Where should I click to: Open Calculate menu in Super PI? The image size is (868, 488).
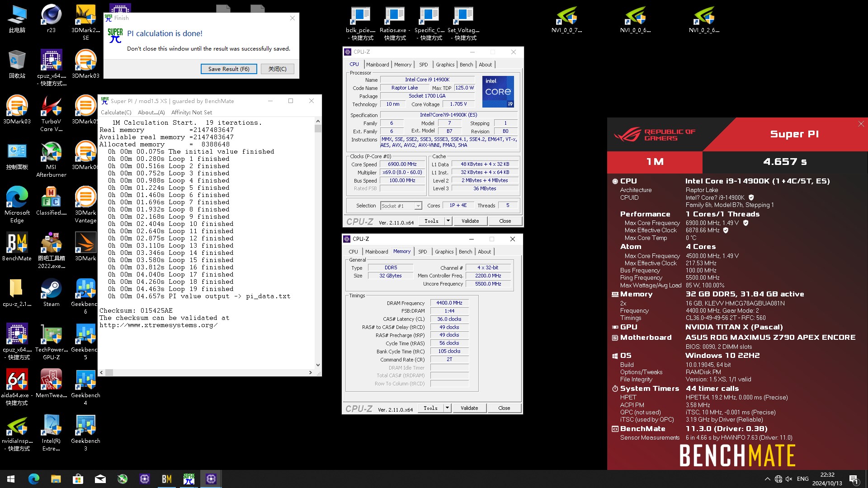(116, 113)
